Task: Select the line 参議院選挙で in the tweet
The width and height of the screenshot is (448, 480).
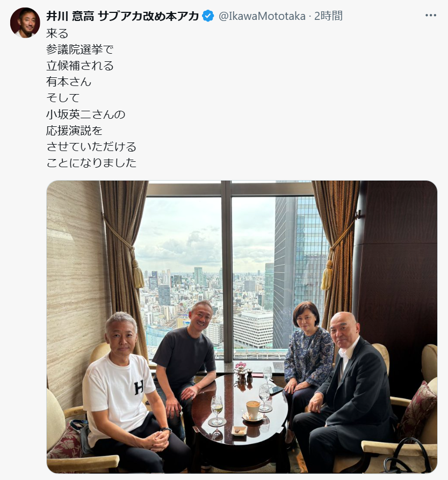Action: tap(80, 49)
